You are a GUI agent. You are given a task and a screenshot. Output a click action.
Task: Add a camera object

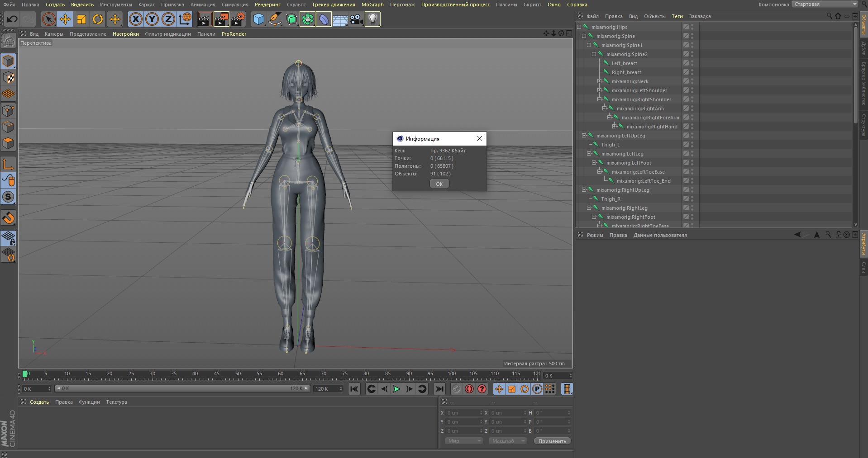tap(356, 19)
